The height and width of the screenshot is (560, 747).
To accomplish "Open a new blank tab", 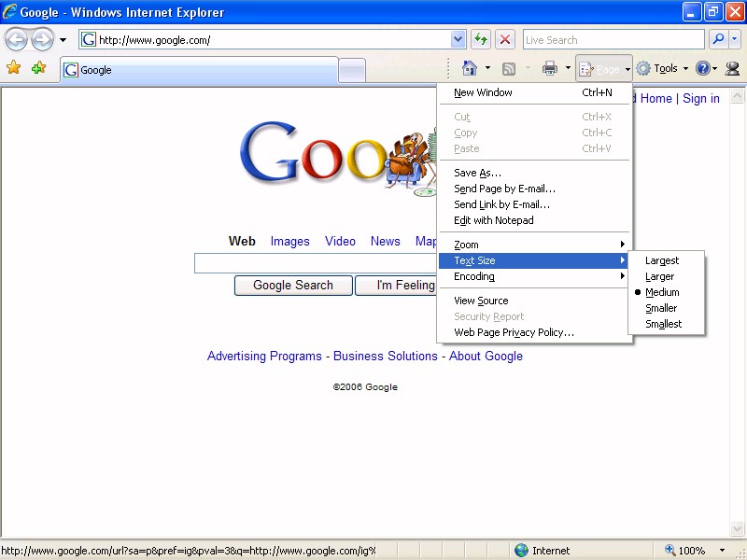I will coord(352,71).
